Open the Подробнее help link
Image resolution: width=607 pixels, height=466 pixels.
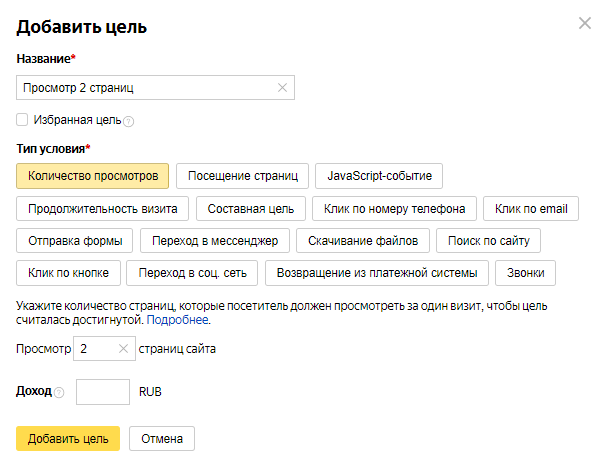(x=178, y=320)
